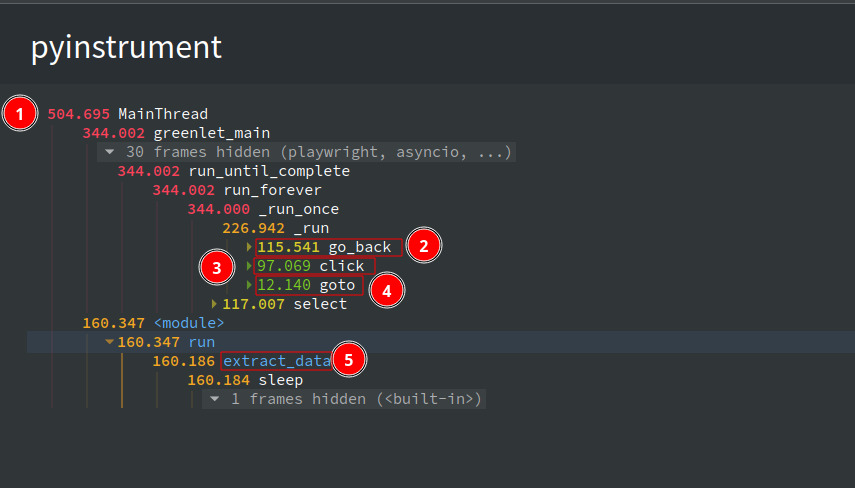Select the _run frame
The image size is (855, 488).
(275, 228)
